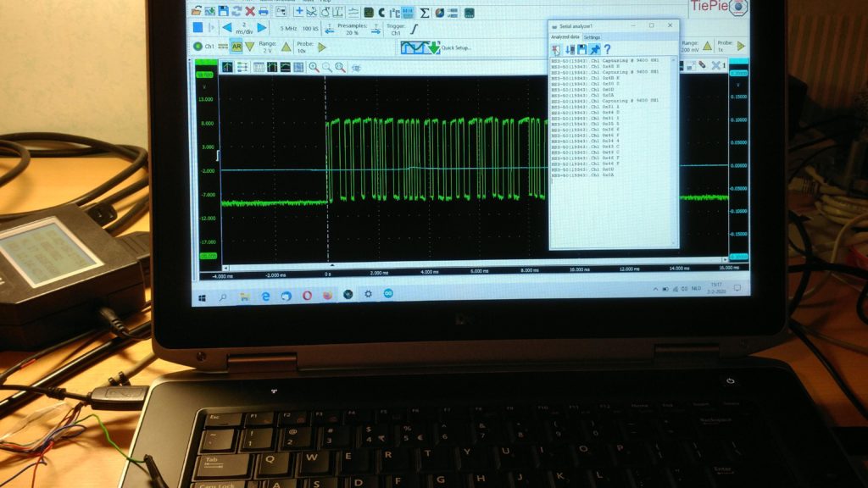Toggle the pin icon in Serial analyzer
868x488 pixels.
pos(594,49)
